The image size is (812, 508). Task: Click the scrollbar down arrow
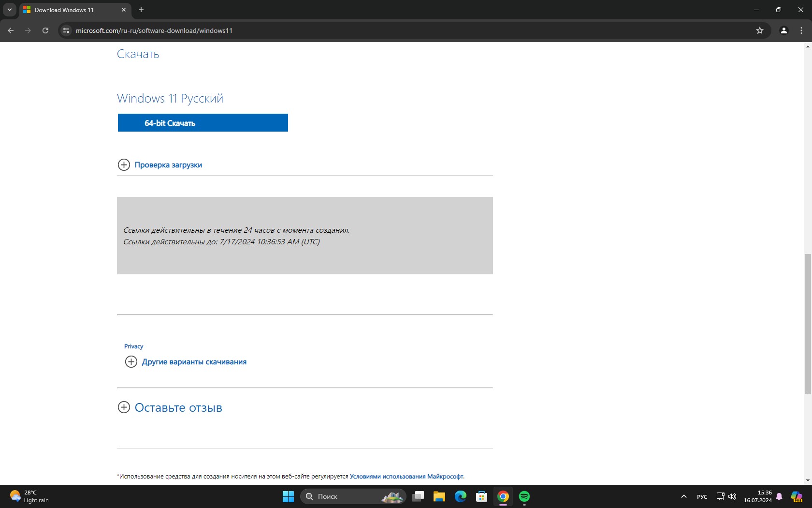pyautogui.click(x=808, y=480)
